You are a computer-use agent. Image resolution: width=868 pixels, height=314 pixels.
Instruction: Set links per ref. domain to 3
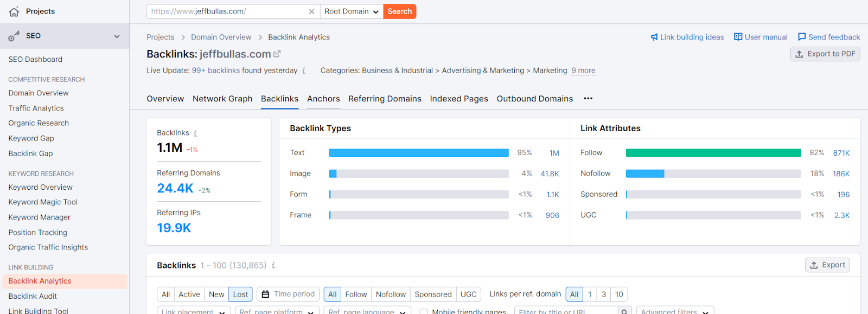pyautogui.click(x=604, y=294)
